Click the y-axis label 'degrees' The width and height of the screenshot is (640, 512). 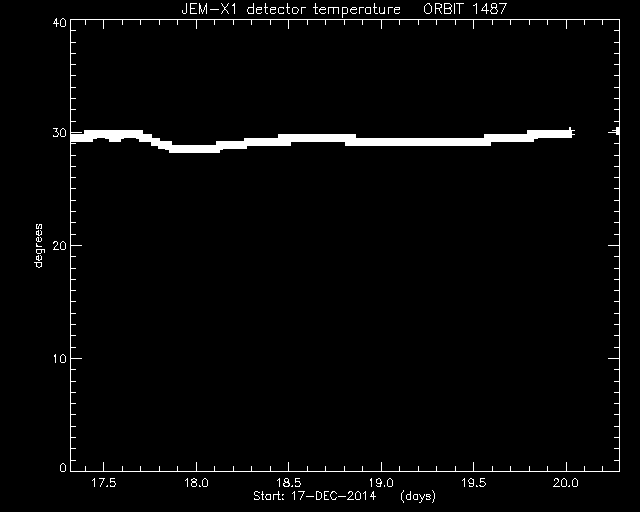(x=38, y=246)
